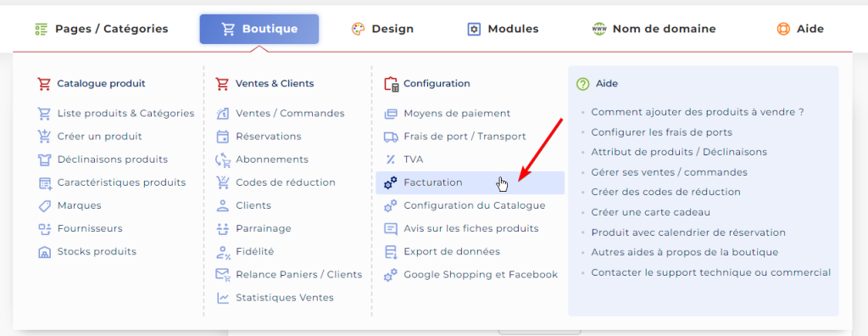The width and height of the screenshot is (868, 336).
Task: Open the Design menu
Action: (382, 29)
